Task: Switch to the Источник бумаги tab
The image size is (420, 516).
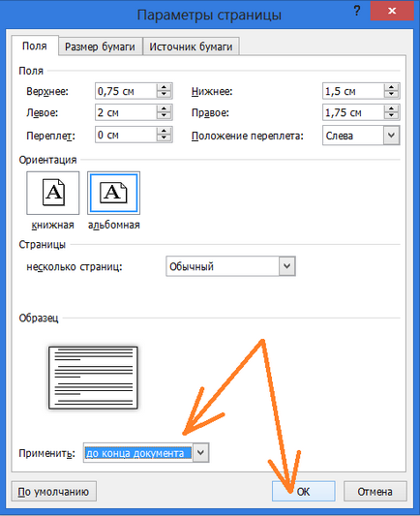Action: [x=191, y=46]
